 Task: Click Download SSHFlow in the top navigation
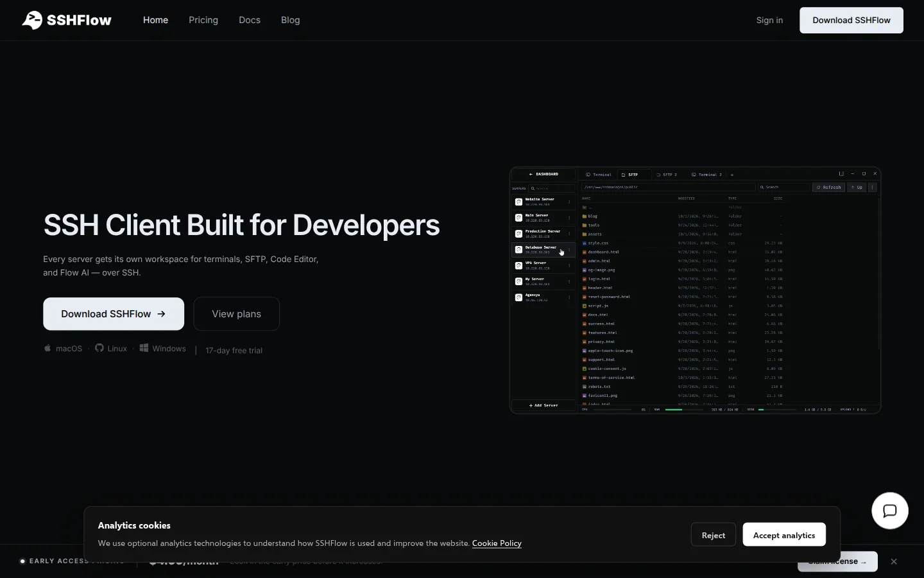(851, 20)
